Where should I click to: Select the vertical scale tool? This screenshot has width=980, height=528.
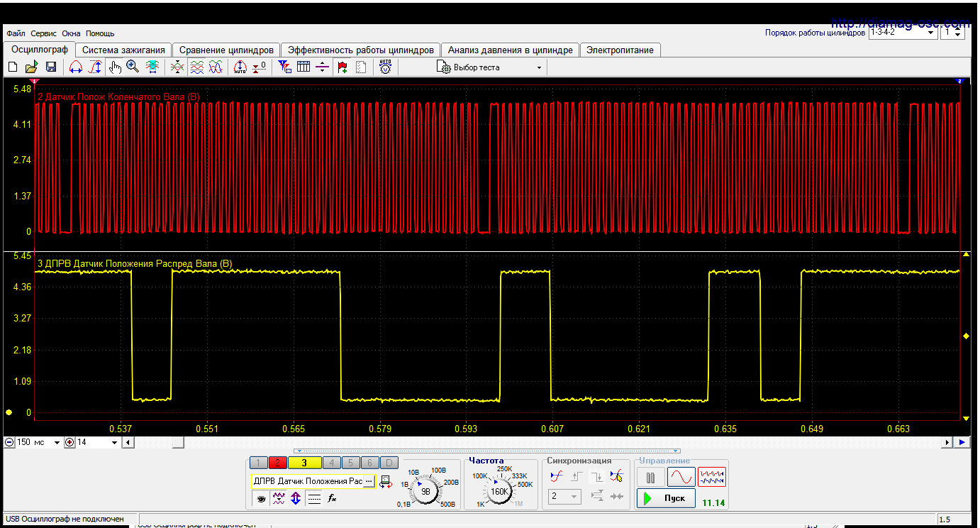click(95, 67)
